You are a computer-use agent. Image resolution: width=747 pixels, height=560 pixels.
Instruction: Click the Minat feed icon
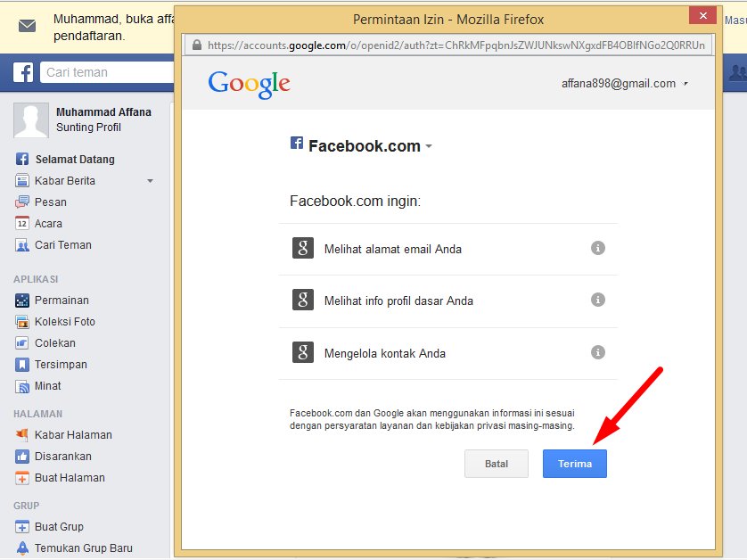click(x=22, y=386)
